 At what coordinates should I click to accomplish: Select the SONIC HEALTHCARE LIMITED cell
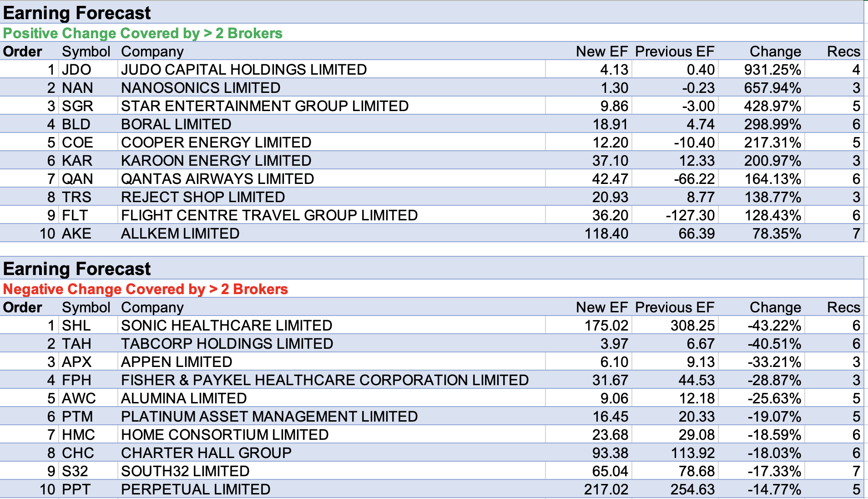(x=227, y=326)
